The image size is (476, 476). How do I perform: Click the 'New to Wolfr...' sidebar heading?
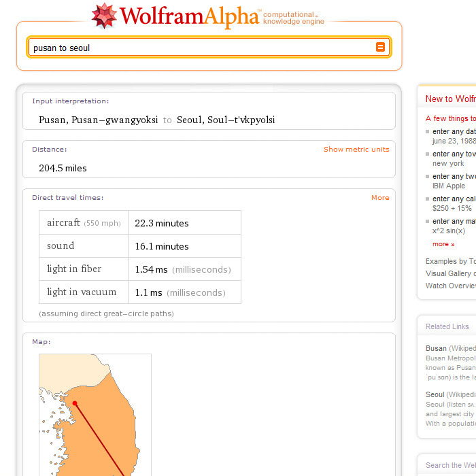[450, 99]
